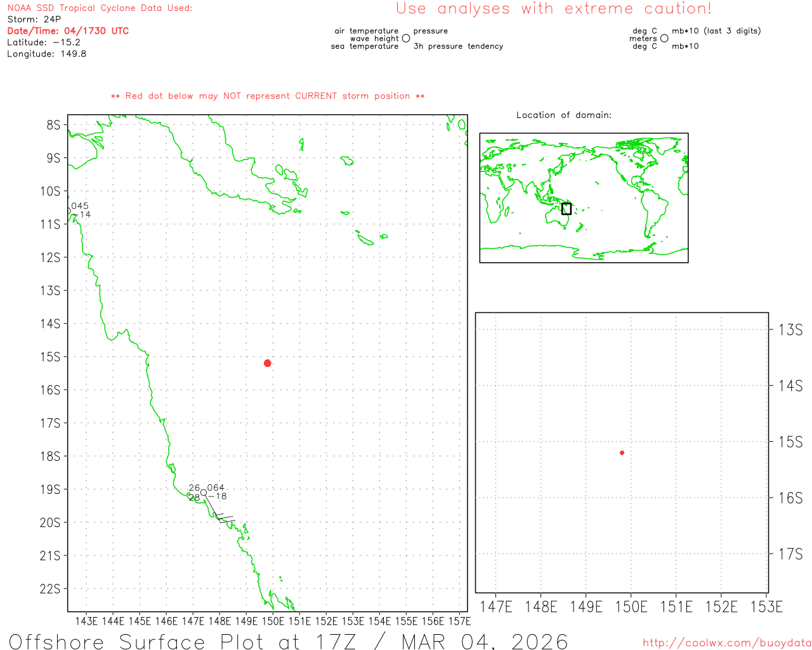Select the station circle near 19S 147E

[204, 493]
